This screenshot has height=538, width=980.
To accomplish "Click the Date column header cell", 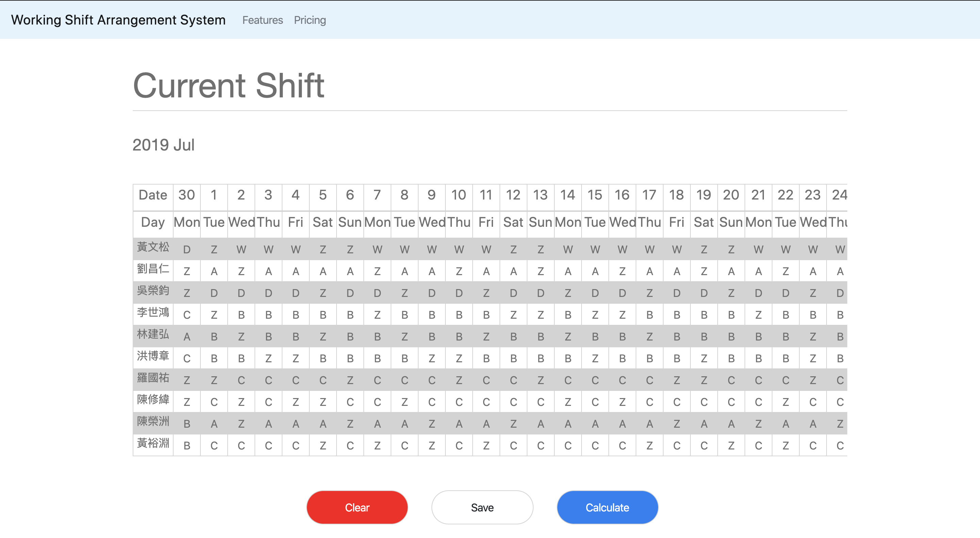I will (152, 195).
